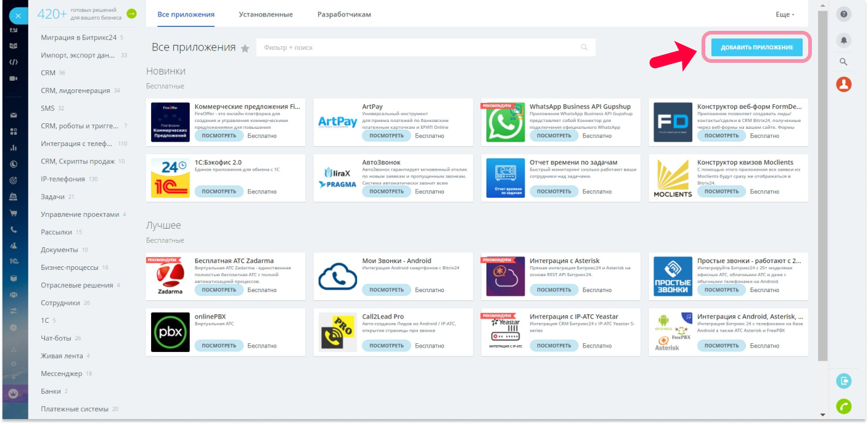Click the shopping cart icon in the sidebar
The image size is (868, 424).
(x=14, y=213)
